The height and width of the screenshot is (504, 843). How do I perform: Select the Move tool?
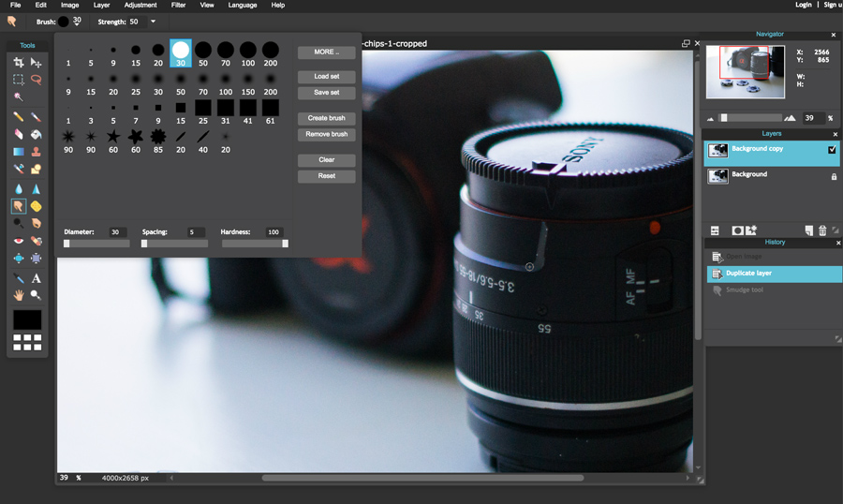(x=36, y=63)
